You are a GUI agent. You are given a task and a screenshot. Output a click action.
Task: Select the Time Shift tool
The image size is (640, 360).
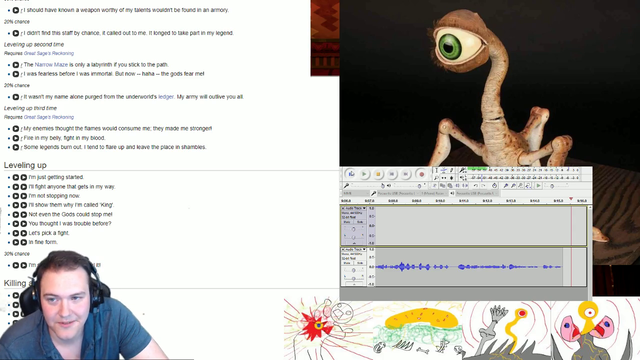click(x=444, y=178)
